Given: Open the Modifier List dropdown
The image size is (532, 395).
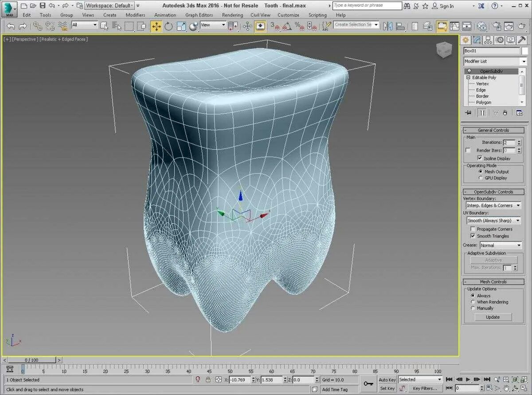Looking at the screenshot, I should pyautogui.click(x=495, y=61).
